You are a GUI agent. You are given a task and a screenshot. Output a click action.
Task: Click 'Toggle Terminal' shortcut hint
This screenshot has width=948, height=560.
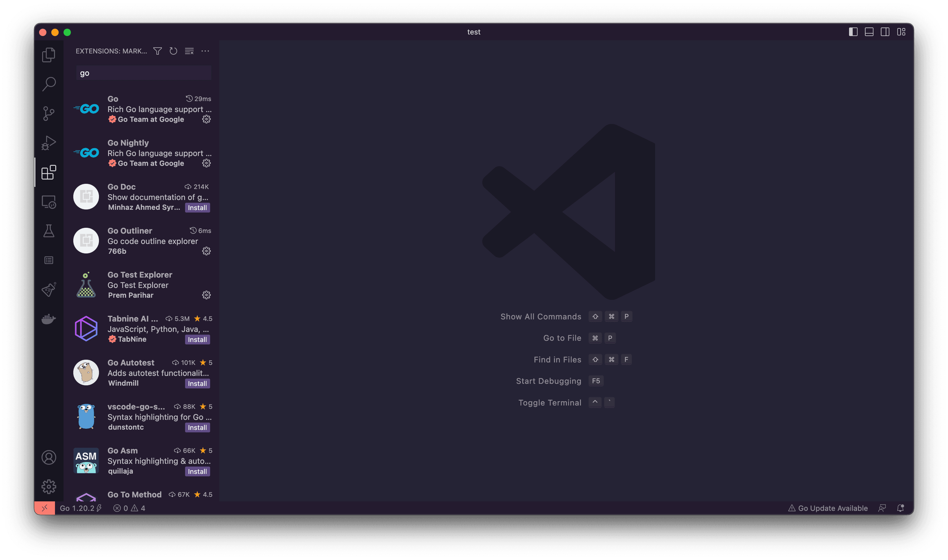[x=566, y=403]
